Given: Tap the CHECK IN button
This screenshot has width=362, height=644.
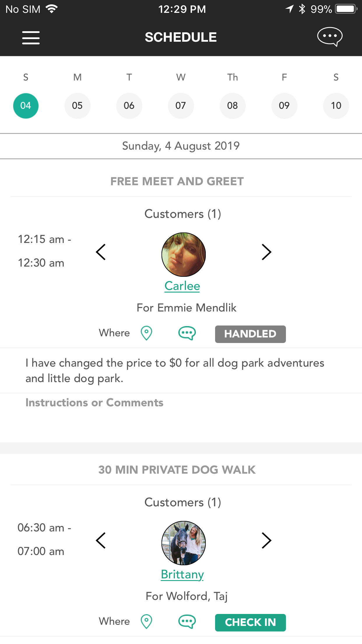Looking at the screenshot, I should [250, 622].
